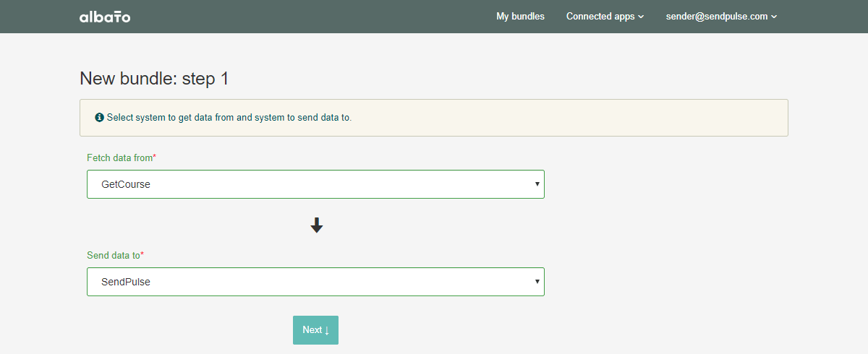Click the 'Fetch data from' label
The image size is (868, 354).
(x=122, y=157)
